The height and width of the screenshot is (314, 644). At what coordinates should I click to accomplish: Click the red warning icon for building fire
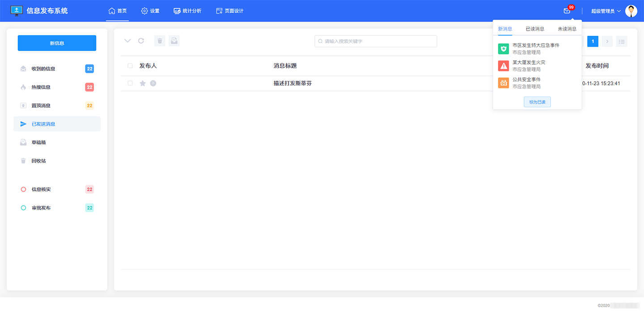(504, 66)
